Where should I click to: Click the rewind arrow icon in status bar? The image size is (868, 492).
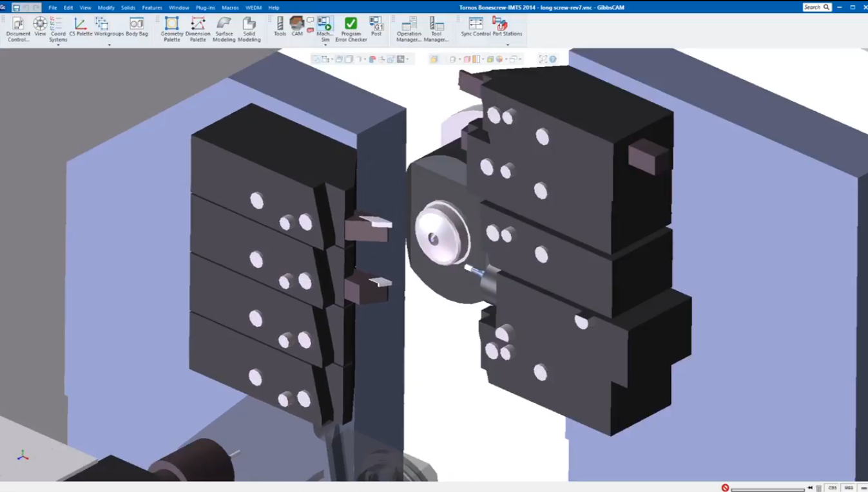810,488
